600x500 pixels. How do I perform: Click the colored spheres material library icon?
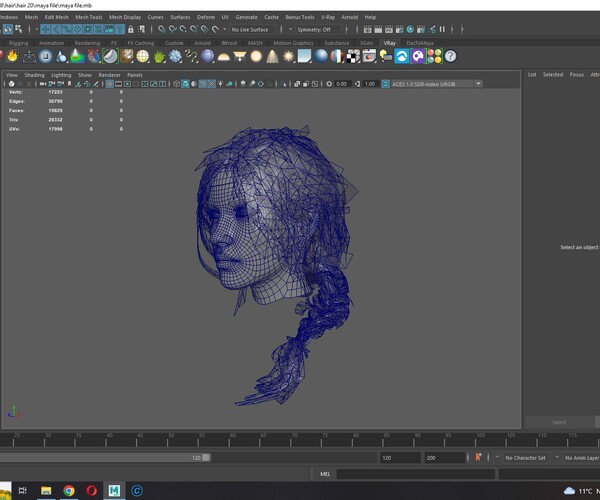(434, 56)
